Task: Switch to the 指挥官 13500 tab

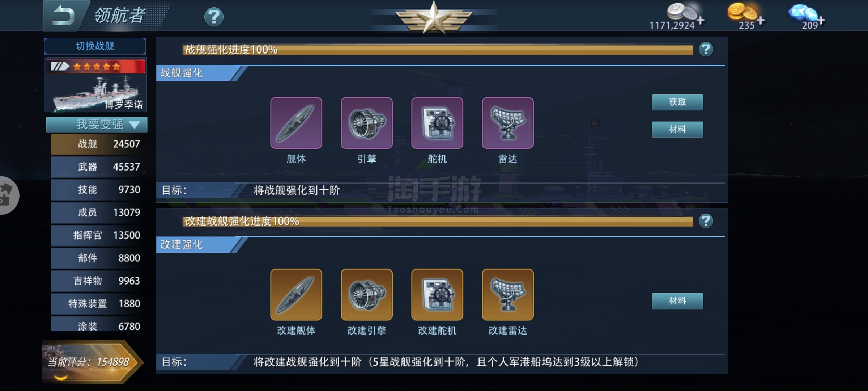Action: point(98,235)
